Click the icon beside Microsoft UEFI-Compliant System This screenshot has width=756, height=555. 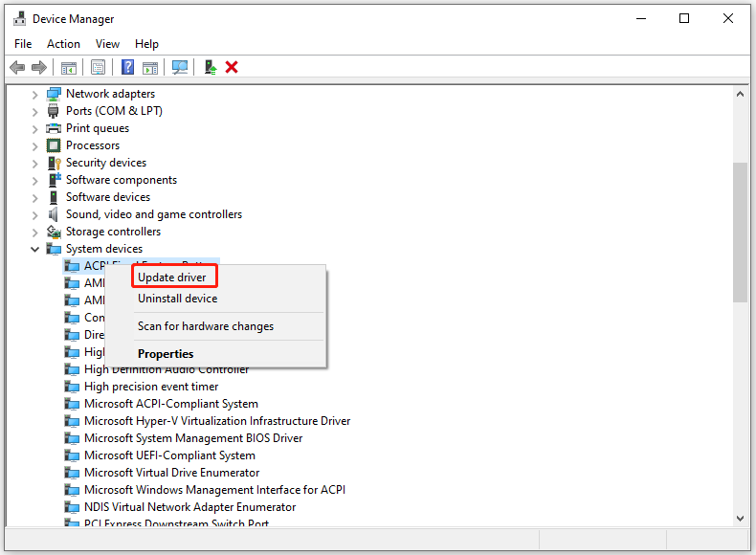(x=72, y=455)
